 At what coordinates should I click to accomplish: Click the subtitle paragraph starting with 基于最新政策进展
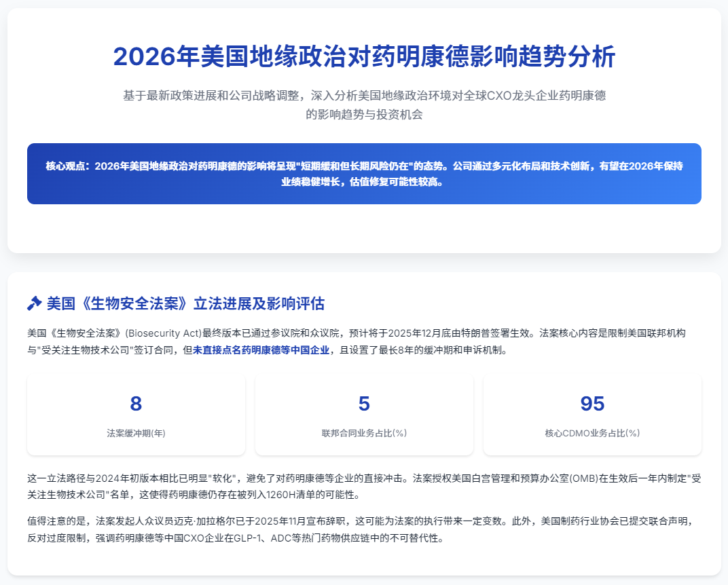coord(364,105)
